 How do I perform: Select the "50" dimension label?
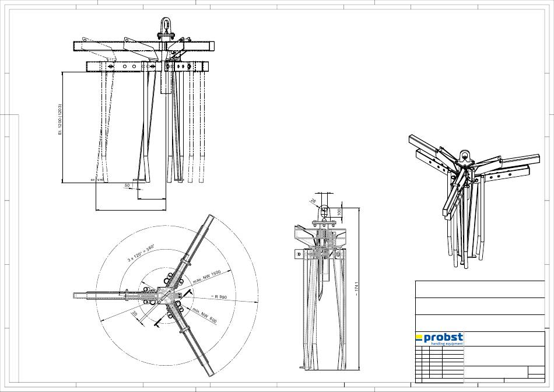127,185
